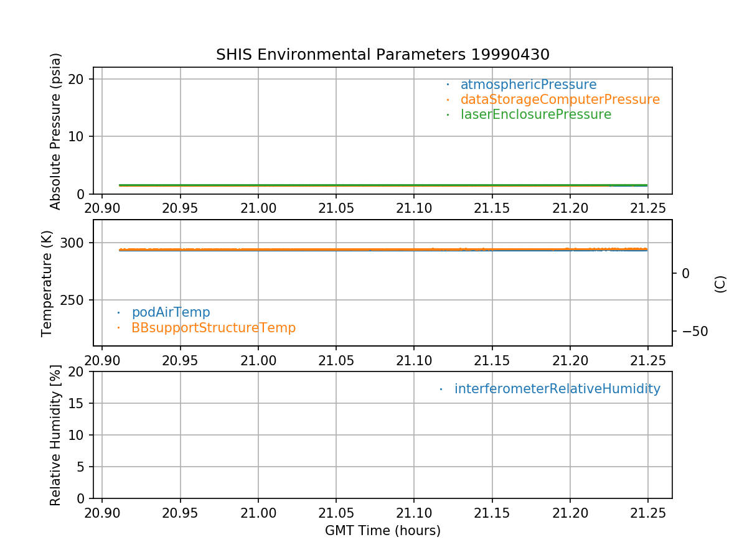Click the GMT Time (hours) axis label

(x=382, y=531)
